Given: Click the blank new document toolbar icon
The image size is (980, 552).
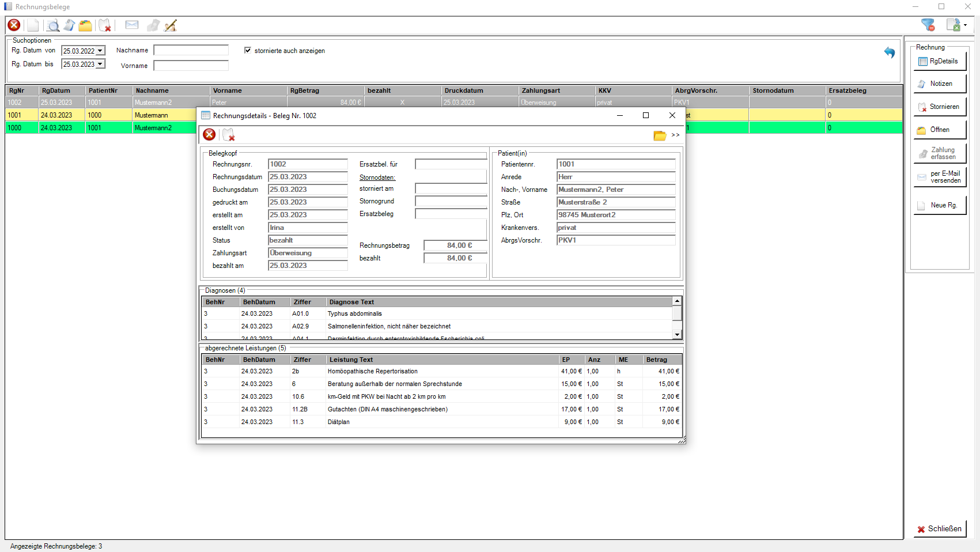Looking at the screenshot, I should [33, 25].
